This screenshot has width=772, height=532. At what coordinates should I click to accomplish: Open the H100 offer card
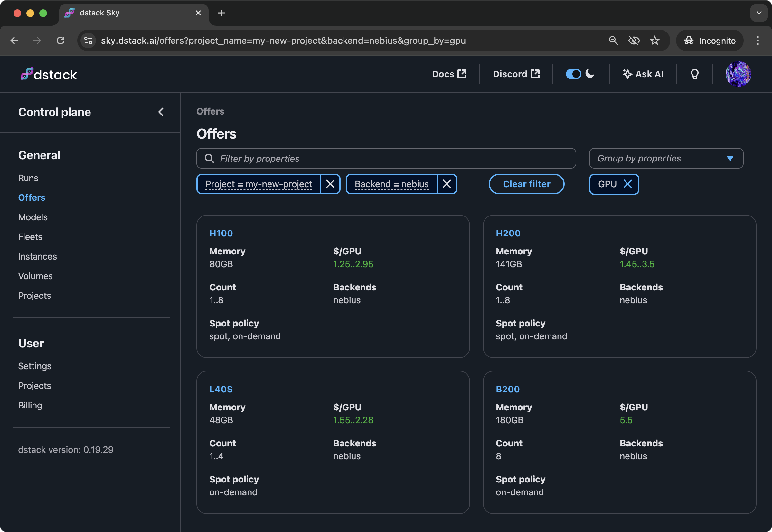click(221, 233)
